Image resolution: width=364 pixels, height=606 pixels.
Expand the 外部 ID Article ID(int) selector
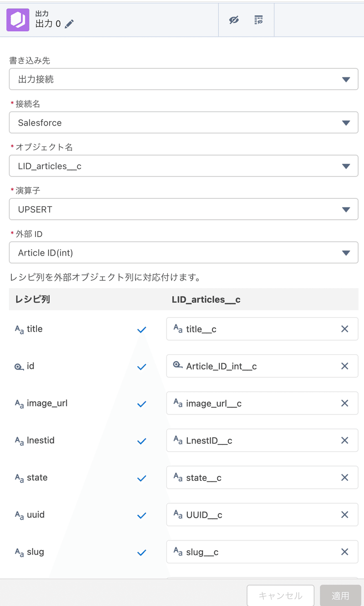click(183, 253)
